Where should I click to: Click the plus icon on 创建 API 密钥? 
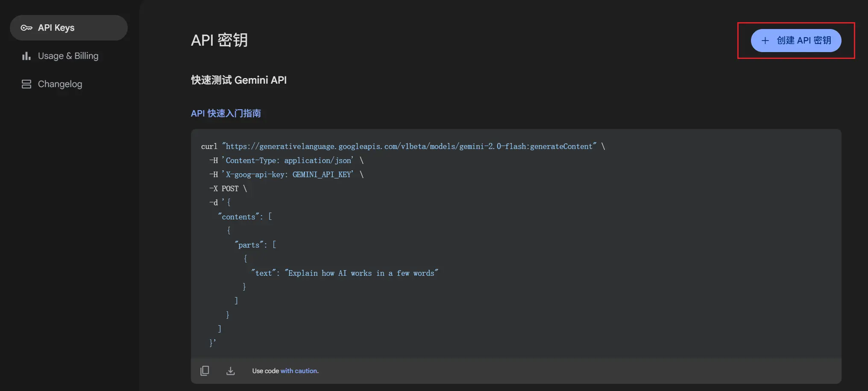tap(765, 41)
